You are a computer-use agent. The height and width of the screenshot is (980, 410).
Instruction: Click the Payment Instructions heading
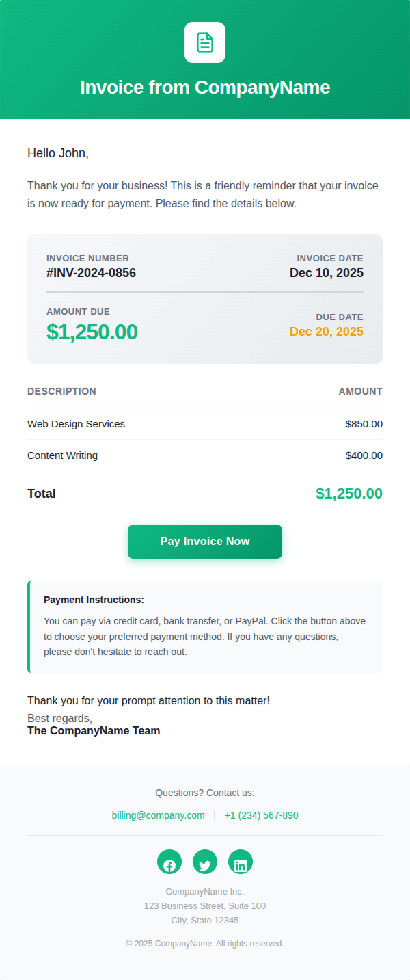pyautogui.click(x=94, y=600)
